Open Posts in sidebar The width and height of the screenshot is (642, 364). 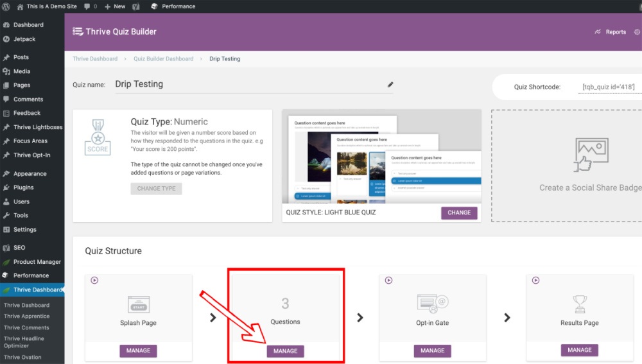click(21, 57)
